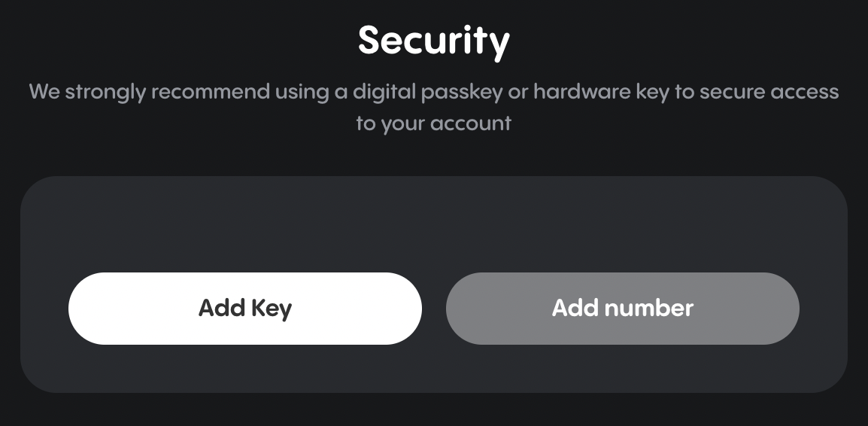Click the "to your account" text line

433,123
